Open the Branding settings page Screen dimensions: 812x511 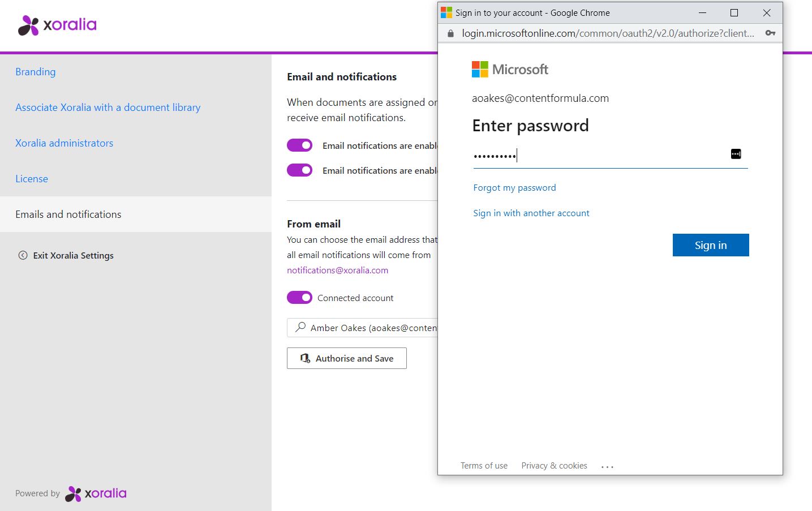(x=36, y=72)
